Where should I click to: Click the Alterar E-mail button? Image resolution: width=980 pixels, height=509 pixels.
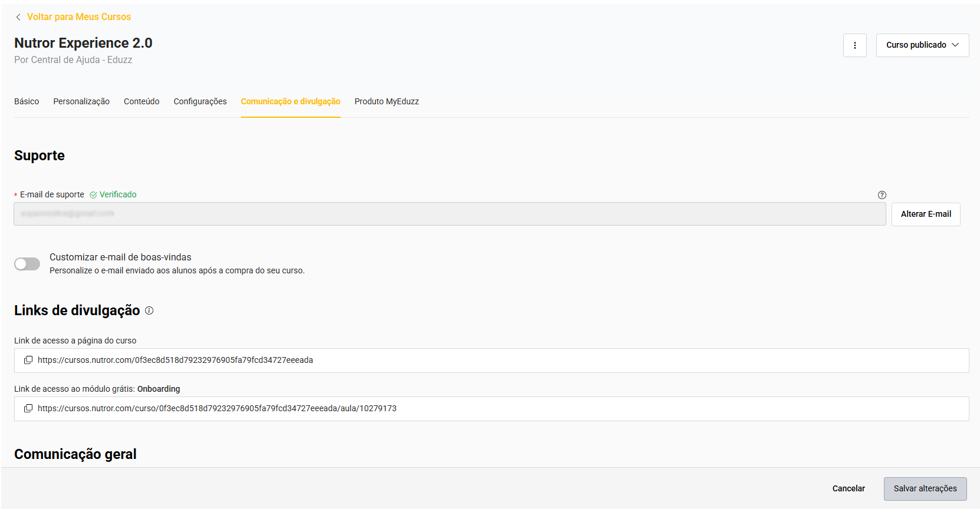925,214
